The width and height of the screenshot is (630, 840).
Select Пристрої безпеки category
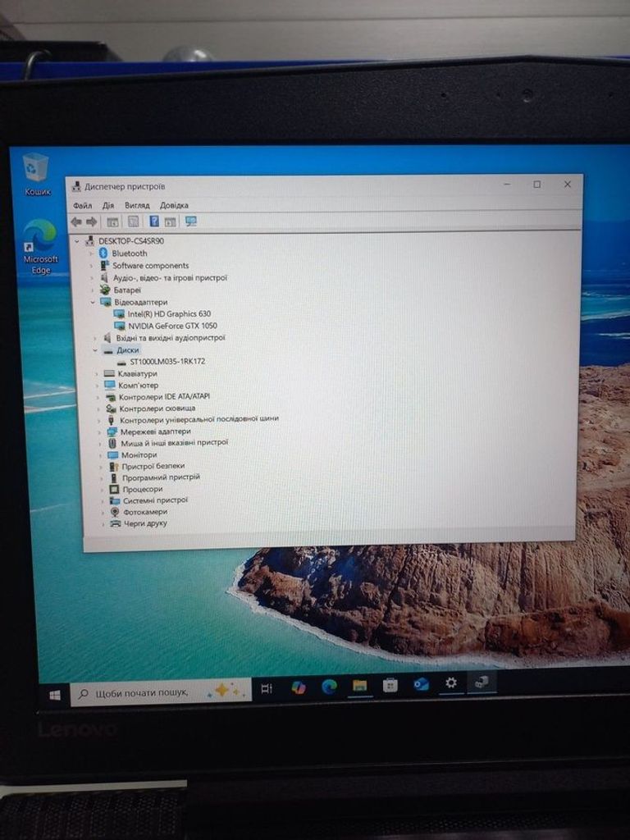point(153,466)
